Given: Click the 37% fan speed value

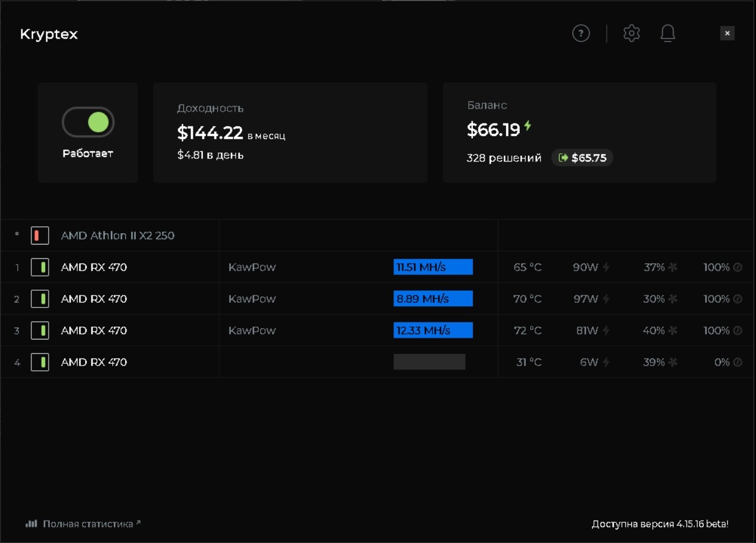Looking at the screenshot, I should click(x=654, y=267).
